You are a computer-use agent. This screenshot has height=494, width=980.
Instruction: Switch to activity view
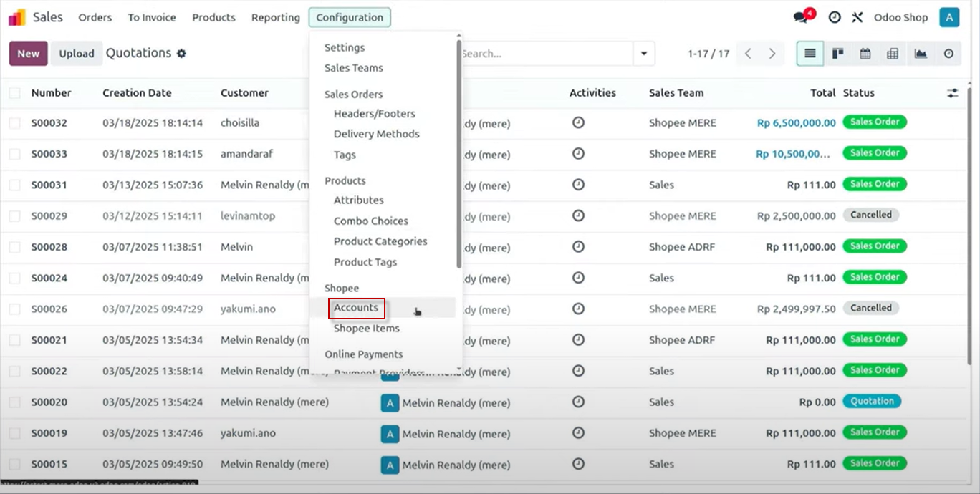tap(948, 54)
